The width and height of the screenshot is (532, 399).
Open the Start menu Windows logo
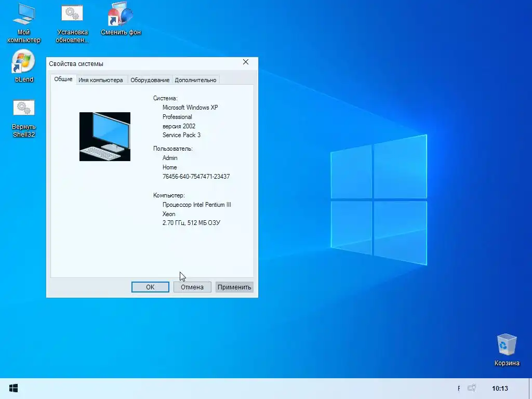(14, 388)
